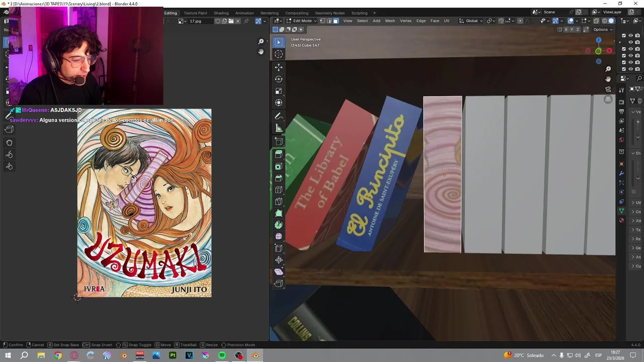Viewport: 644px width, 362px height.
Task: Switch perspective/orthographic with grid gizmo
Action: tap(608, 100)
